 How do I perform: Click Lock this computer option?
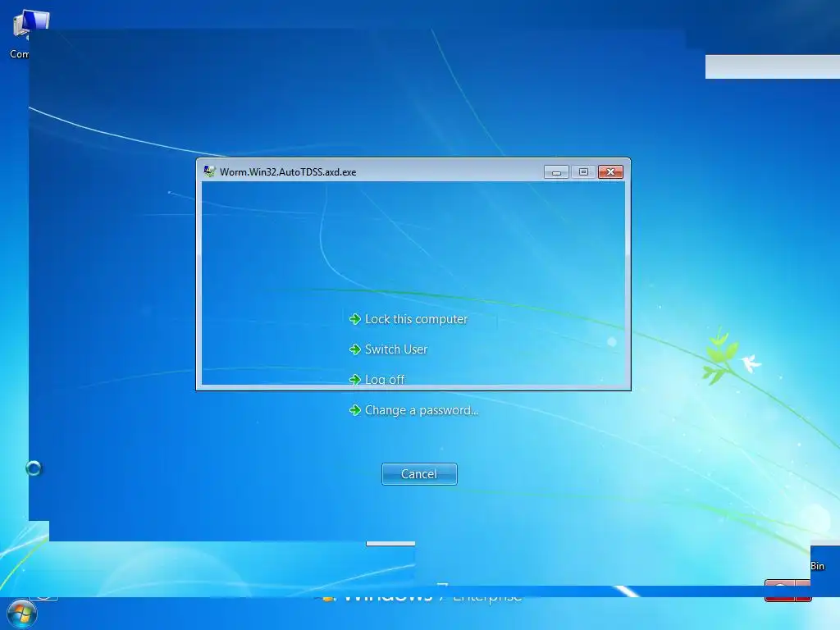(x=409, y=319)
